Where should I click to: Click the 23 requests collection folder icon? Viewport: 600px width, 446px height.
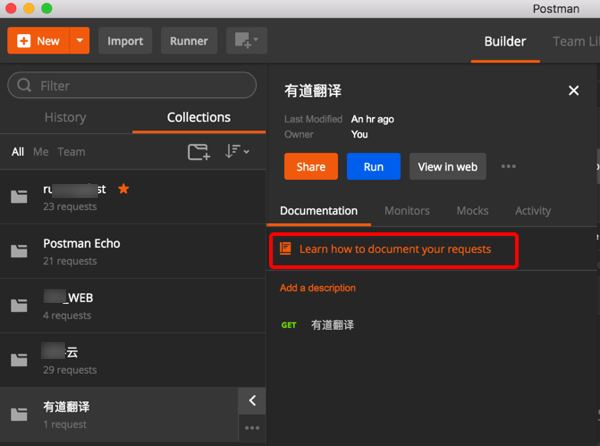coord(19,197)
